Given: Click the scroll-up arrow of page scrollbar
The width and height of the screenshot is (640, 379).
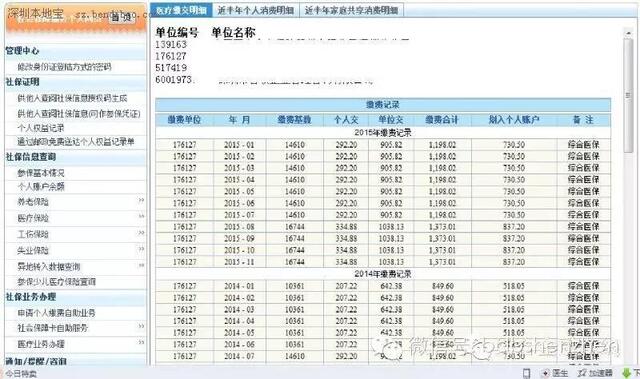Looking at the screenshot, I should click(628, 32).
